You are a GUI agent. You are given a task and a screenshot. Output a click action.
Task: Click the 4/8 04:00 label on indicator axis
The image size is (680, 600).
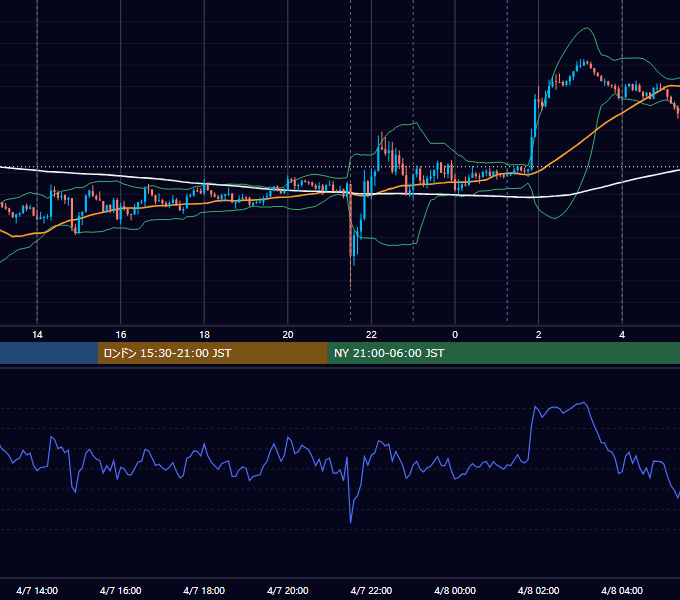pyautogui.click(x=622, y=590)
